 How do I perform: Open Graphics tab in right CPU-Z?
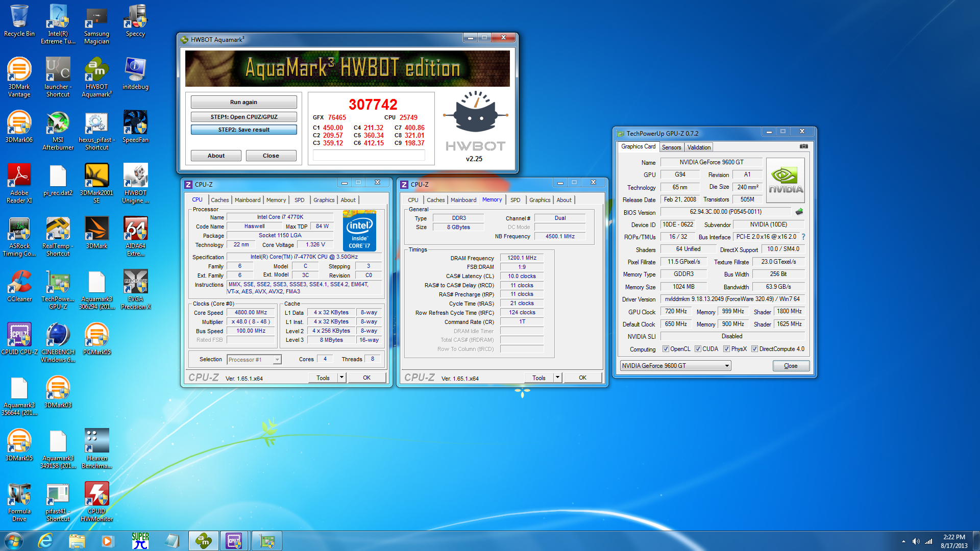[540, 200]
